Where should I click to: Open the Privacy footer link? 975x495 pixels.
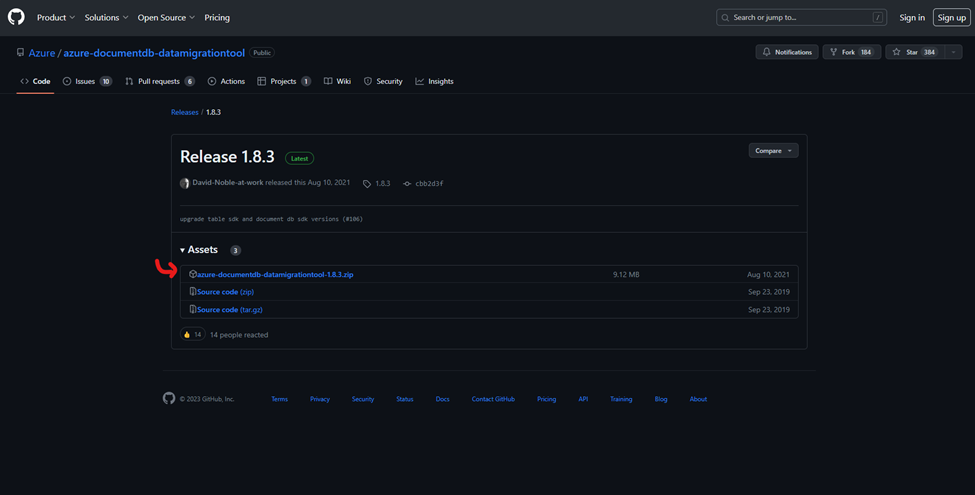320,399
